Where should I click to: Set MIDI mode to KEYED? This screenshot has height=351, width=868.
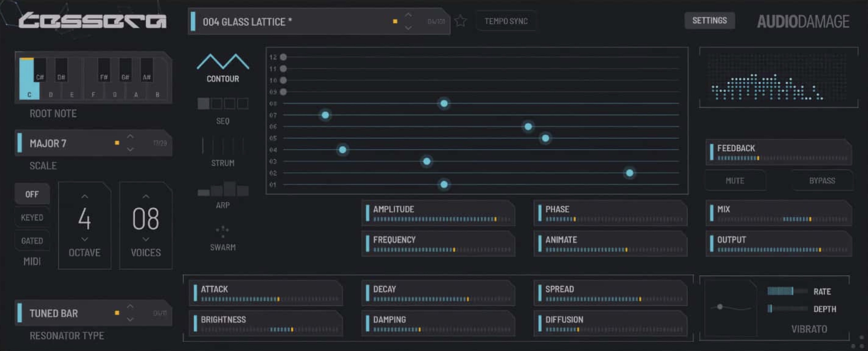[32, 218]
